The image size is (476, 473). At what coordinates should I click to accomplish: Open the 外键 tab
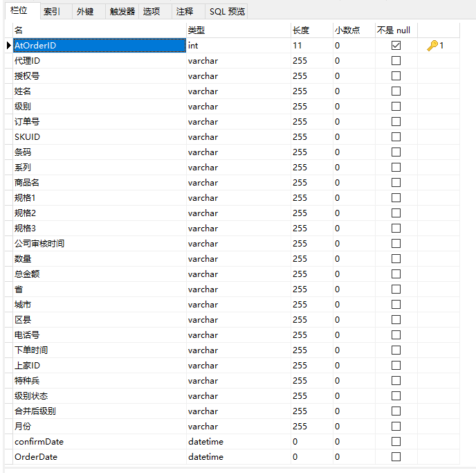pyautogui.click(x=89, y=12)
